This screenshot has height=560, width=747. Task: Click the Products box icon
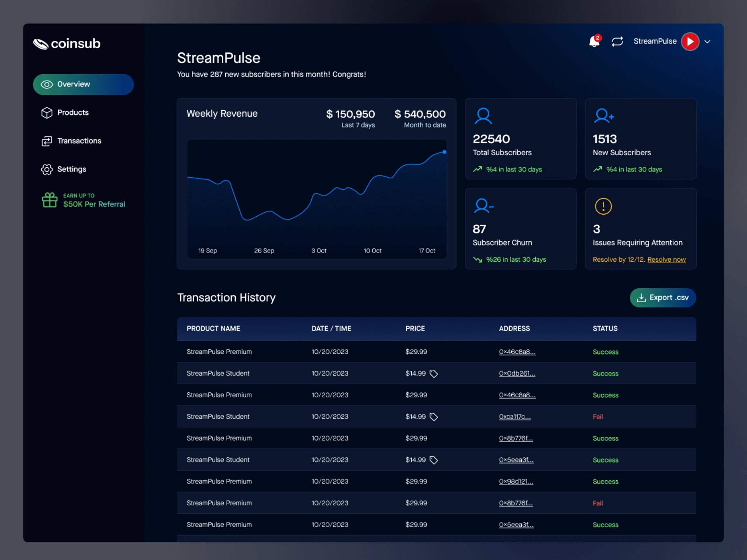coord(47,113)
